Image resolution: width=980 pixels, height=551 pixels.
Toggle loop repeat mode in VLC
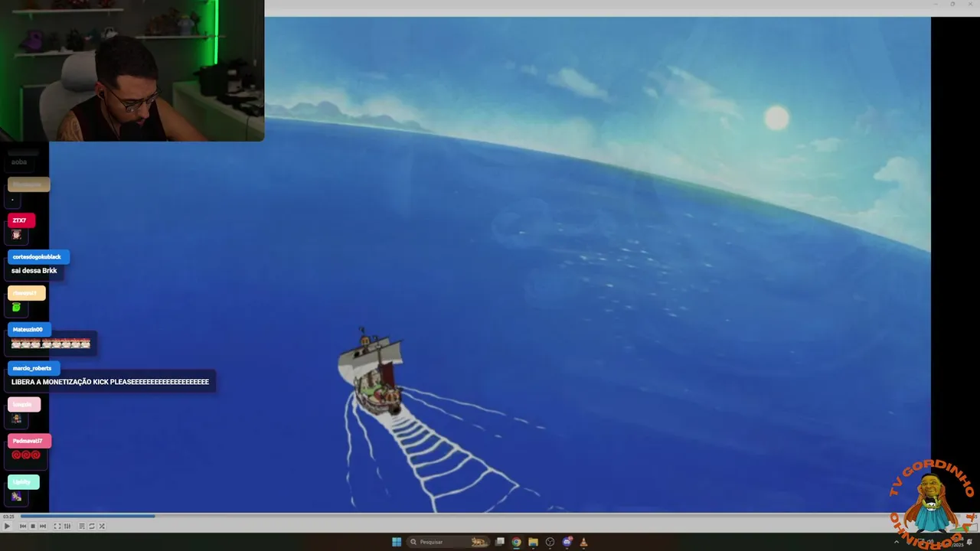coord(92,526)
